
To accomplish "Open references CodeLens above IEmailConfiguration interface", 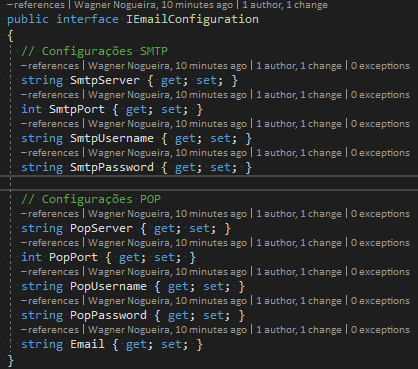I will [36, 5].
